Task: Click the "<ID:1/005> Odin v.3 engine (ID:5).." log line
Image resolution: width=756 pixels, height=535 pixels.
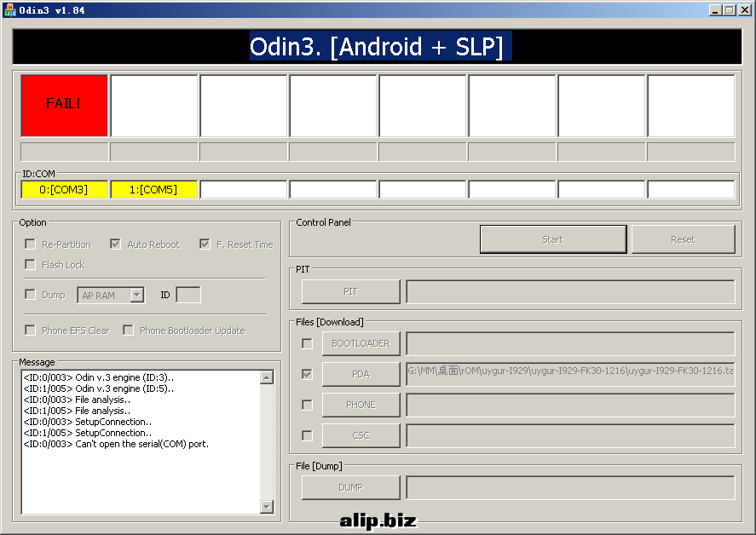Action: pyautogui.click(x=99, y=388)
